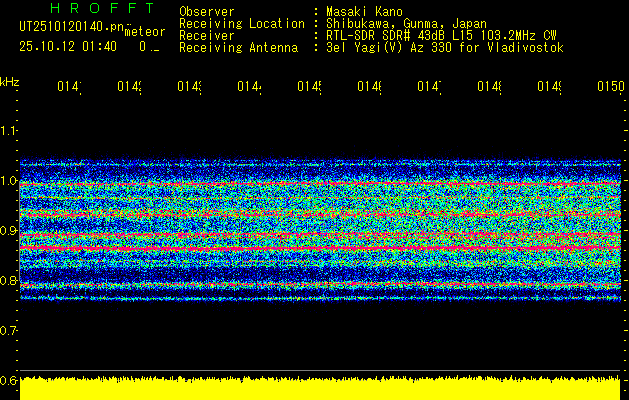This screenshot has width=629, height=400.
Task: Click the Receiving Antenna field label
Action: click(238, 48)
